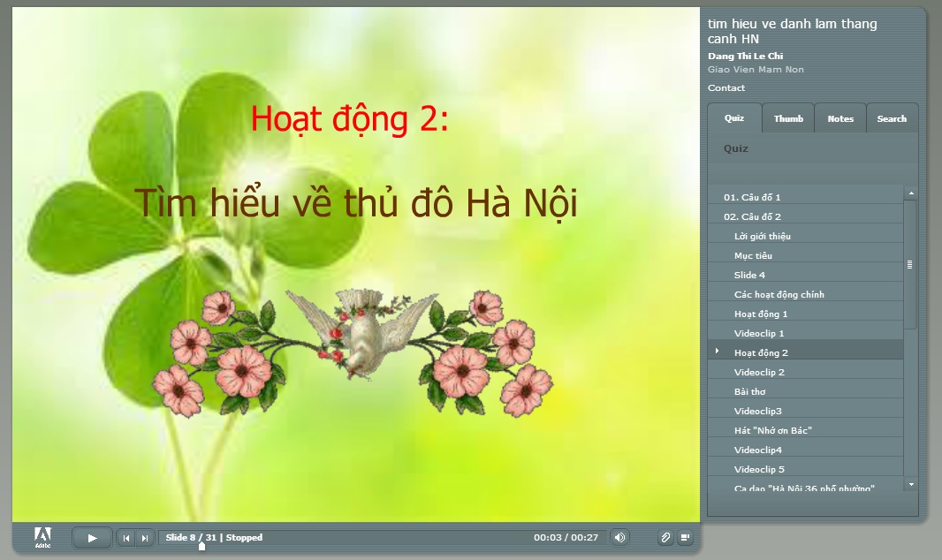This screenshot has height=560, width=942.
Task: Go to 'Bài thơ' slide
Action: point(749,391)
